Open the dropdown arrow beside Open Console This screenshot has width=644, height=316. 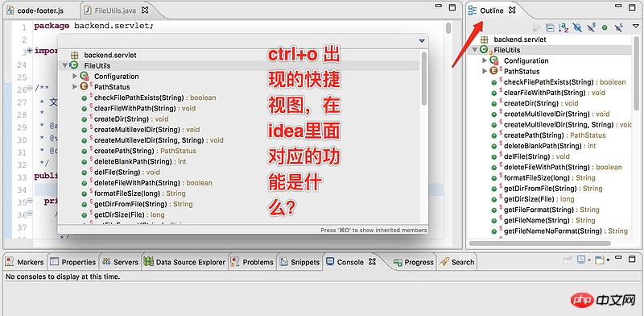point(608,260)
